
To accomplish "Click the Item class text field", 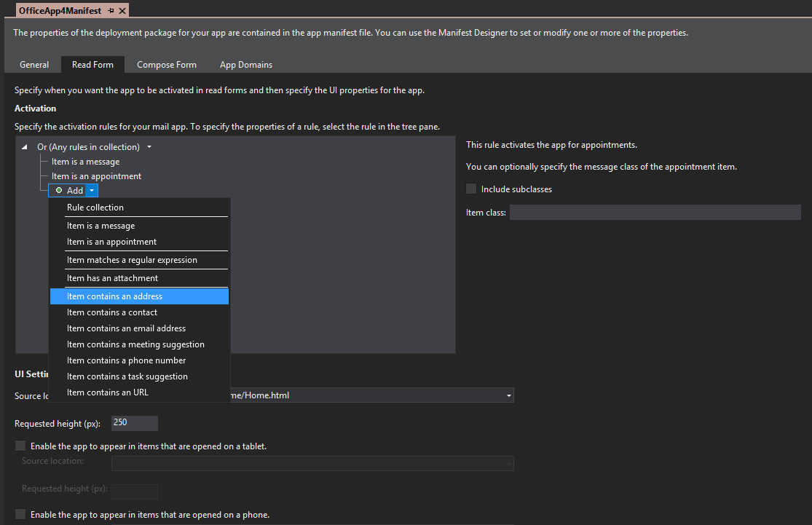I will 655,212.
